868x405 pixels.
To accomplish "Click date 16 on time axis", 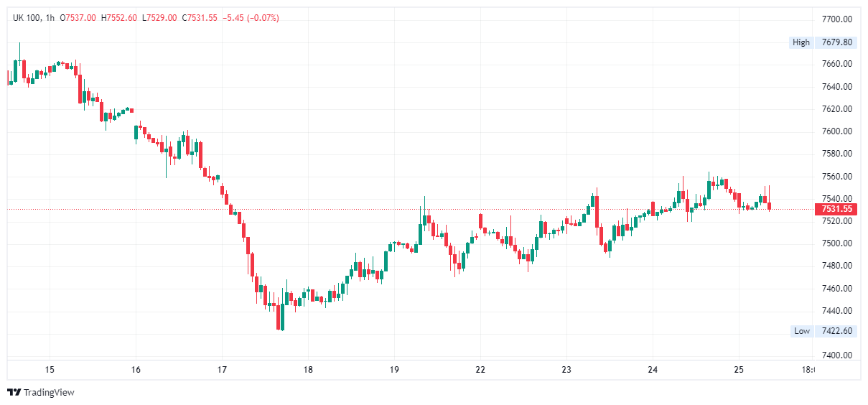I will click(x=136, y=370).
